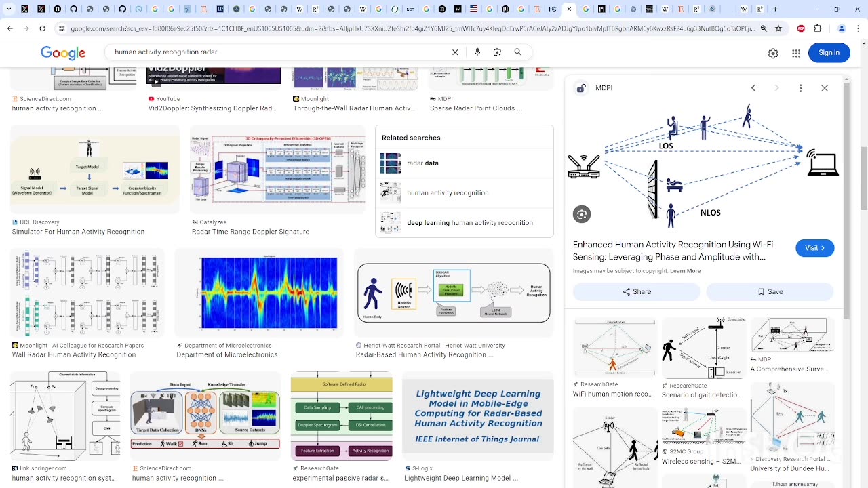Image resolution: width=868 pixels, height=488 pixels.
Task: Open Department of Microelectronics spectrogram image
Action: [x=259, y=293]
